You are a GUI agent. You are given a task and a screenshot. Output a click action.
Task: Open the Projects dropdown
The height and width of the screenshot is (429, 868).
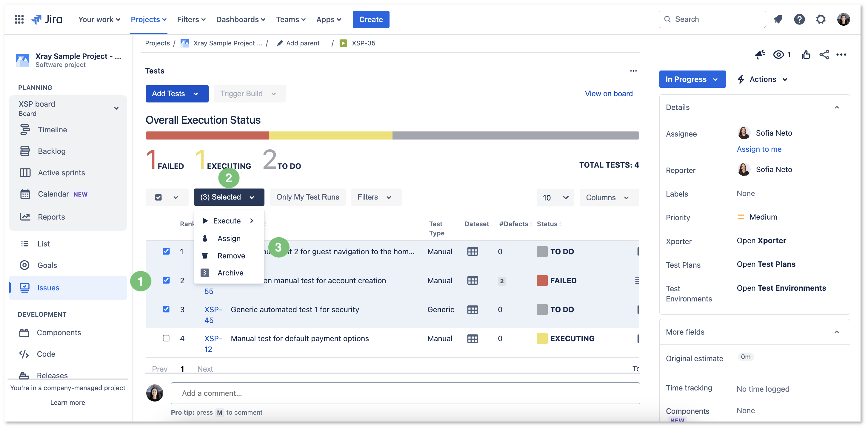[x=149, y=19]
